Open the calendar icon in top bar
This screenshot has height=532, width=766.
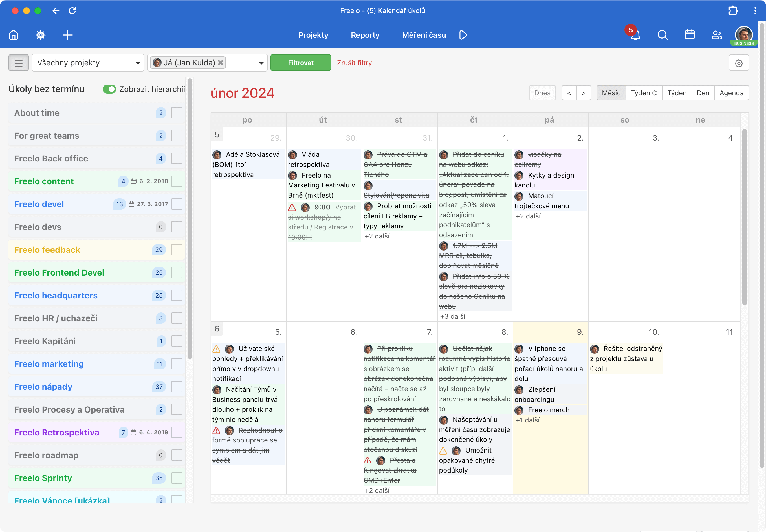click(690, 35)
